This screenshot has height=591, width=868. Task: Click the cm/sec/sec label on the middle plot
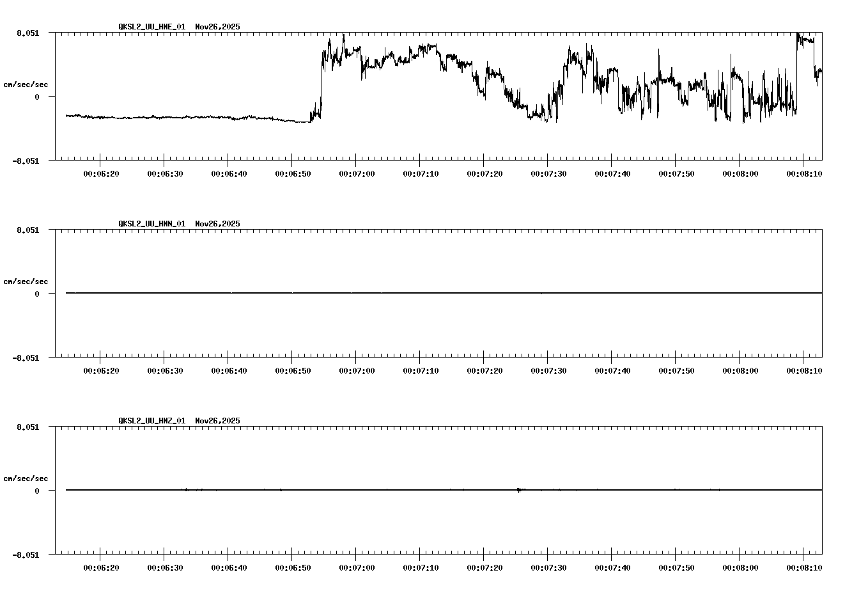[x=26, y=281]
